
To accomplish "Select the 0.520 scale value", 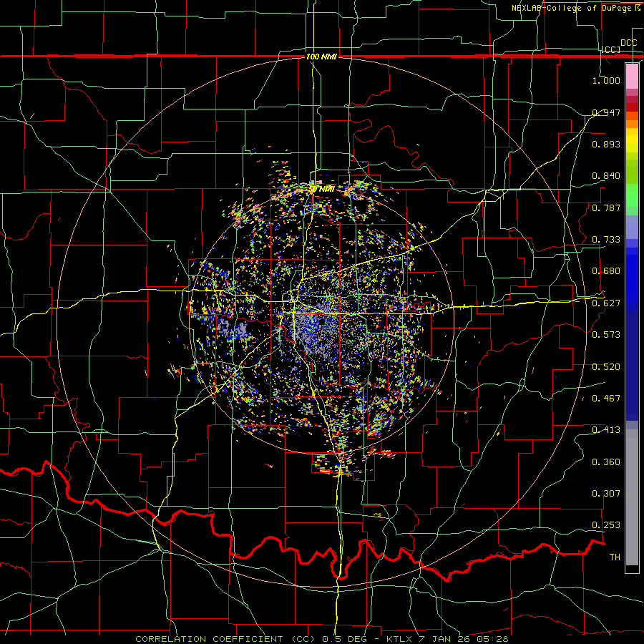I will [606, 367].
